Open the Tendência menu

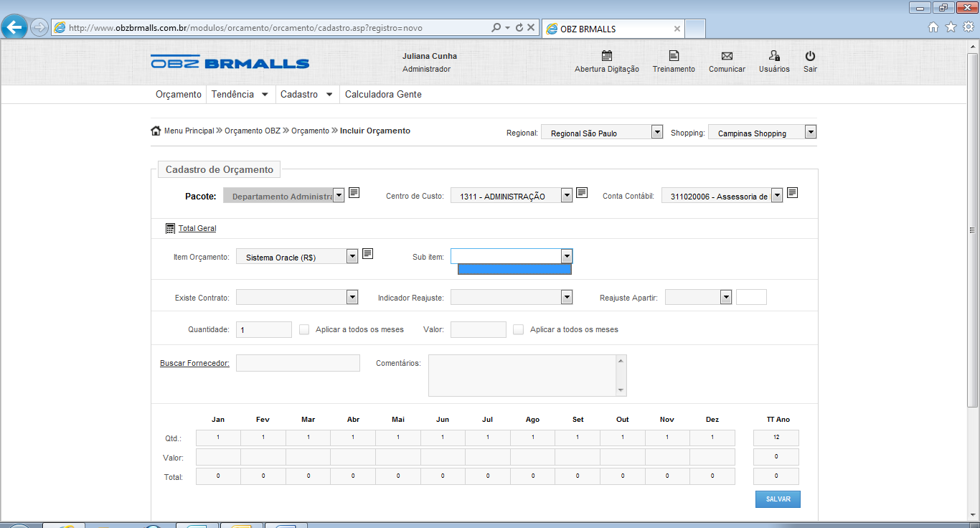click(240, 94)
